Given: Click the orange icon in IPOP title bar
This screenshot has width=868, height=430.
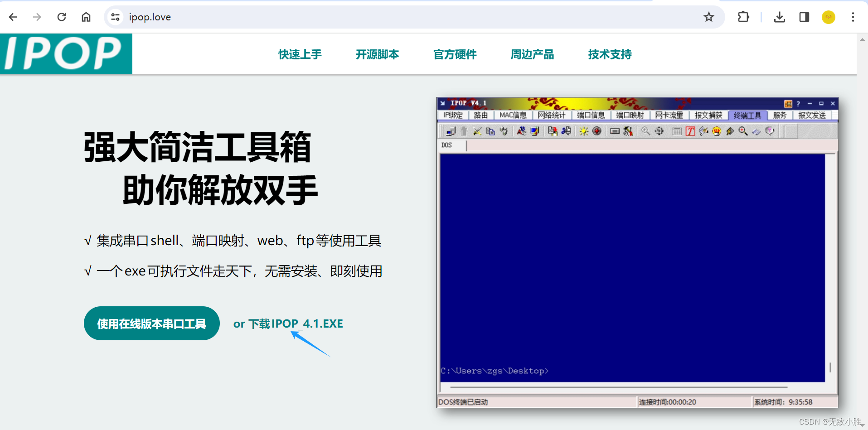Looking at the screenshot, I should point(788,104).
